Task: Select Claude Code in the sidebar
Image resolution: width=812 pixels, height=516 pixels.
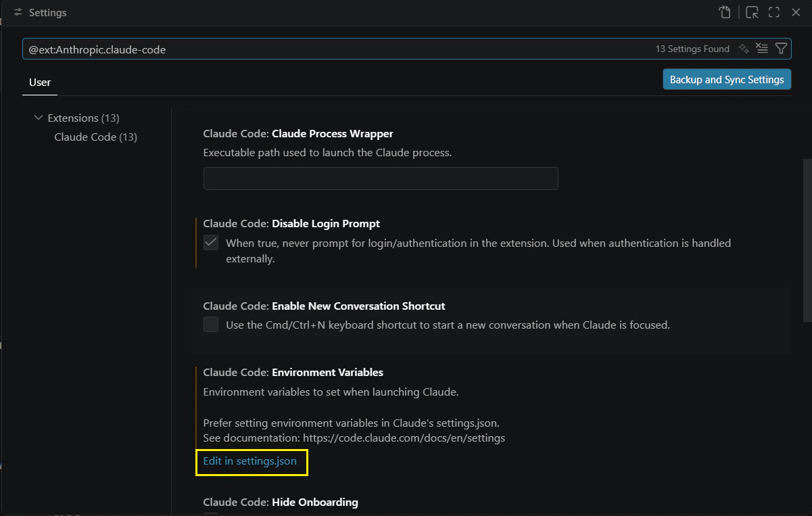Action: (95, 137)
